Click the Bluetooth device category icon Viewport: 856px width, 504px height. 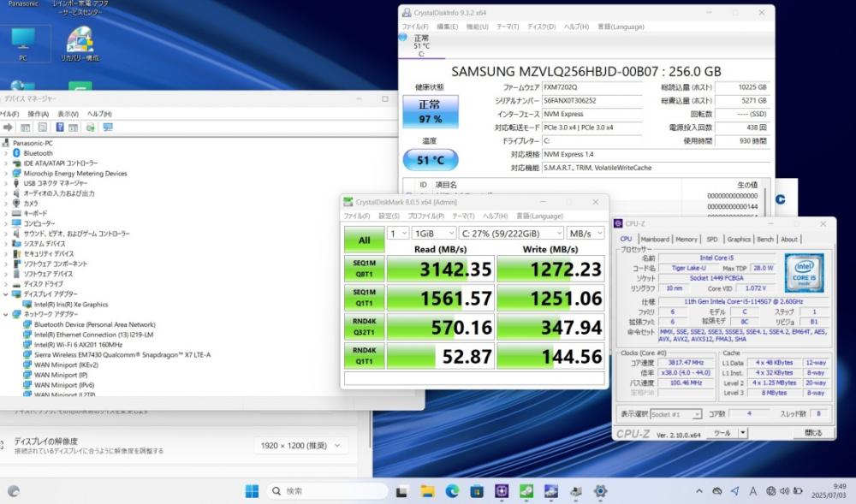(16, 153)
